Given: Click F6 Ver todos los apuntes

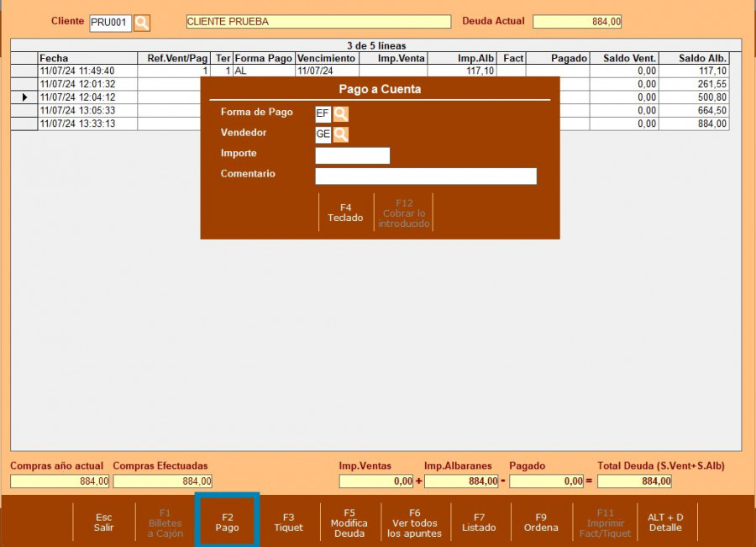Looking at the screenshot, I should click(414, 523).
